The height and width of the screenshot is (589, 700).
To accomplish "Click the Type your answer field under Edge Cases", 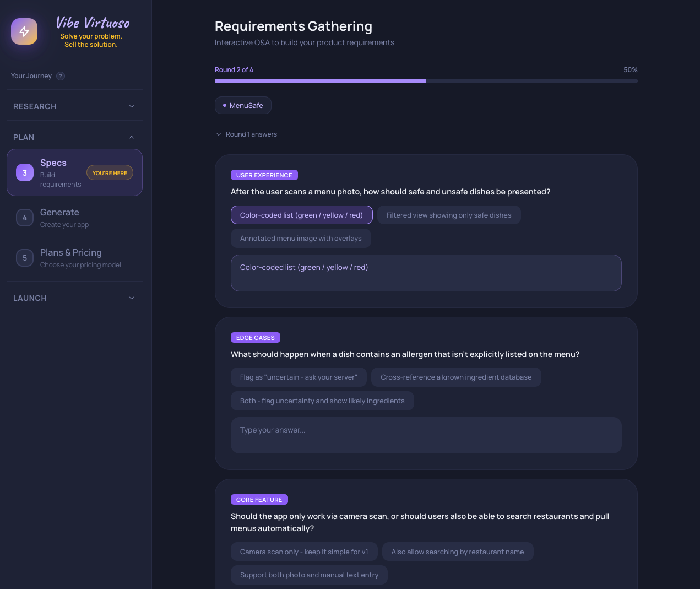I will (426, 435).
